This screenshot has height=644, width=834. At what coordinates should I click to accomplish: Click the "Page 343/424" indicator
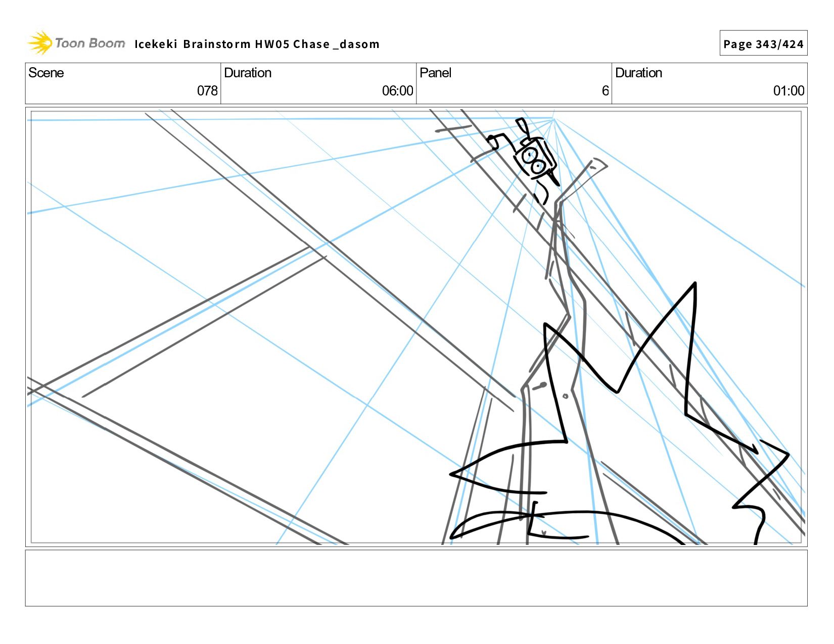pyautogui.click(x=763, y=43)
